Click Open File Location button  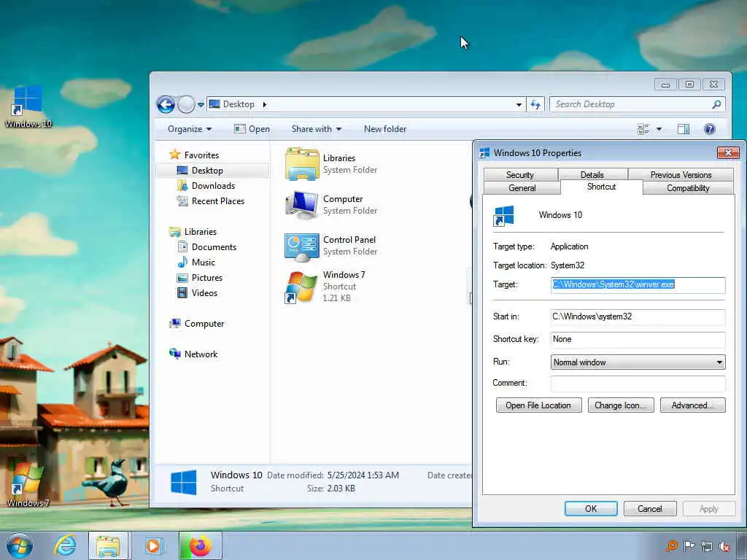coord(539,405)
